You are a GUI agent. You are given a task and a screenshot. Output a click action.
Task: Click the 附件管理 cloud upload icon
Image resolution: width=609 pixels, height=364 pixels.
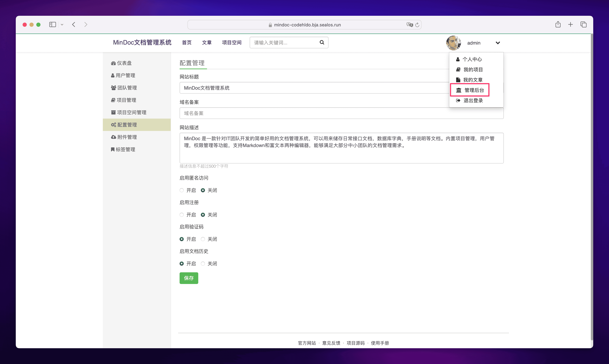pos(113,137)
